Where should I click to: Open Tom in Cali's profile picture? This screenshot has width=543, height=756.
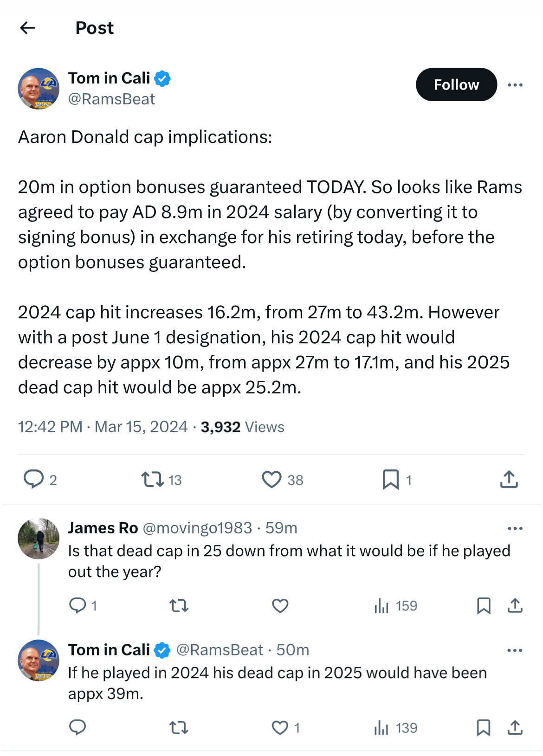click(x=39, y=89)
